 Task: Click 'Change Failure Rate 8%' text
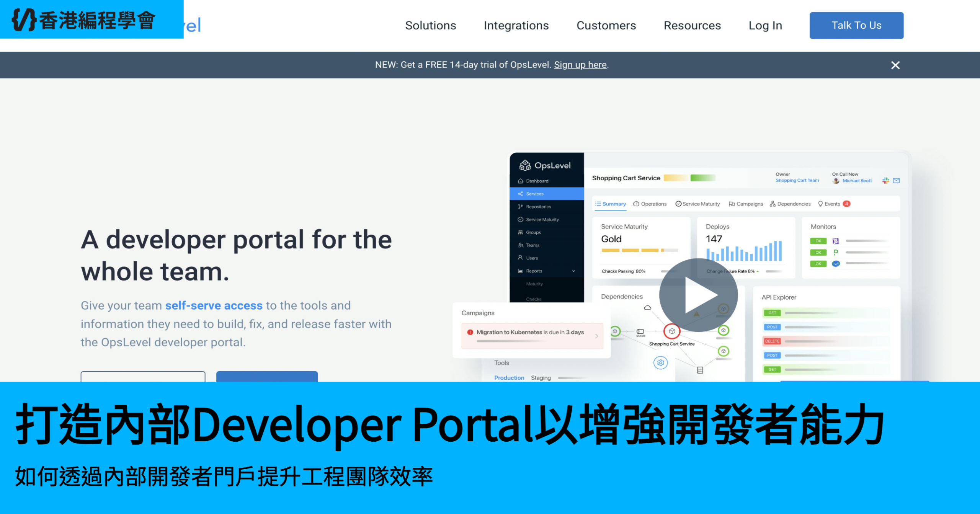[x=730, y=271]
